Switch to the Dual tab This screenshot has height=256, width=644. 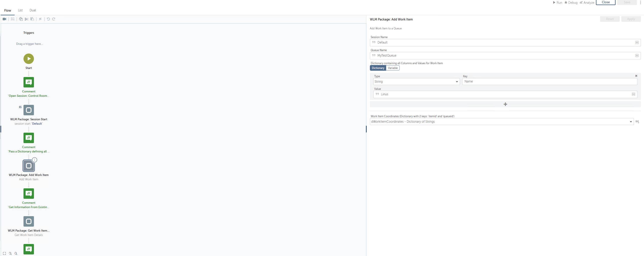point(33,10)
